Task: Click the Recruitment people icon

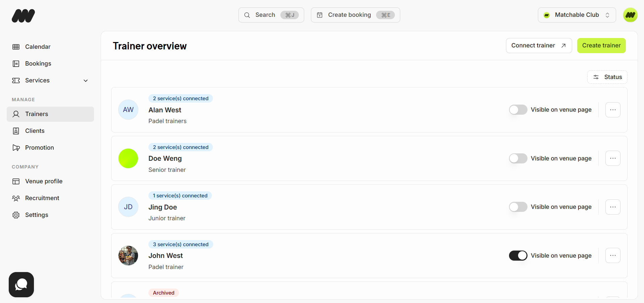Action: [x=16, y=198]
